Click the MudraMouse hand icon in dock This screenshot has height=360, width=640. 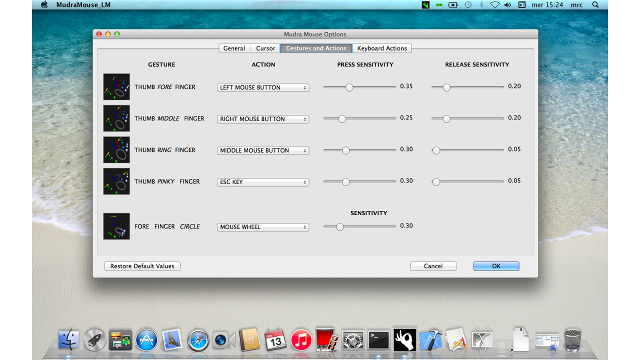click(x=404, y=340)
